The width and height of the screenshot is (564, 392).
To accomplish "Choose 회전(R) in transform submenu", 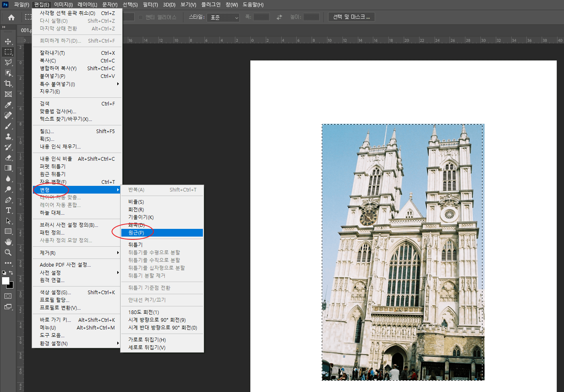I will coord(162,209).
